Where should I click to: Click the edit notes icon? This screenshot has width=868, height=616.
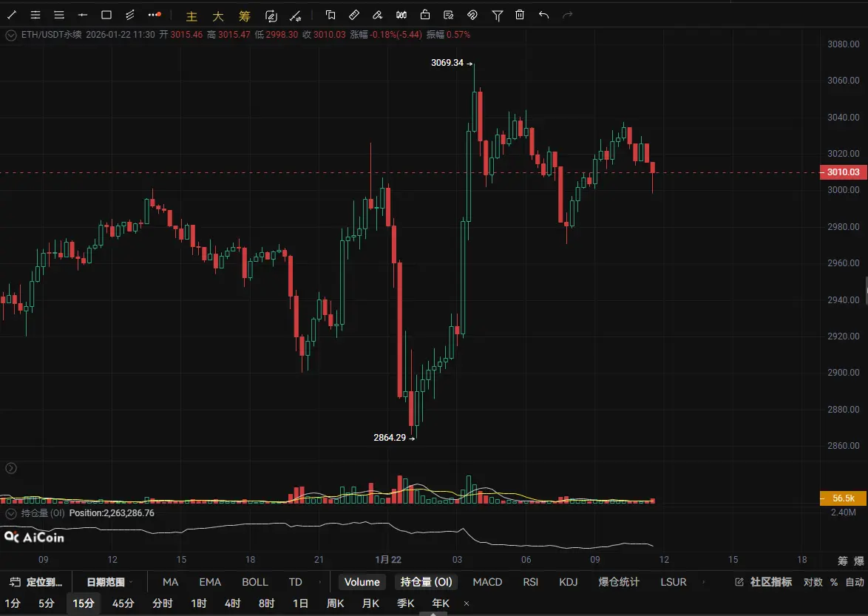click(x=448, y=15)
